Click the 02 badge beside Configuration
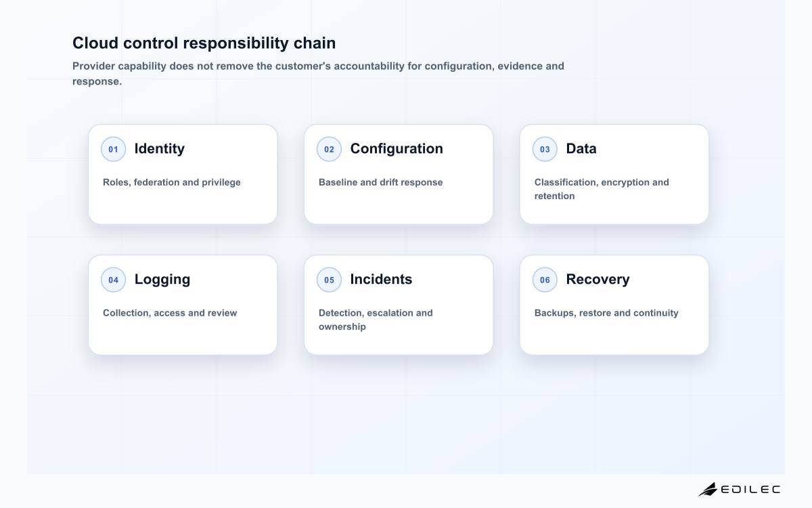The image size is (812, 508). (329, 149)
